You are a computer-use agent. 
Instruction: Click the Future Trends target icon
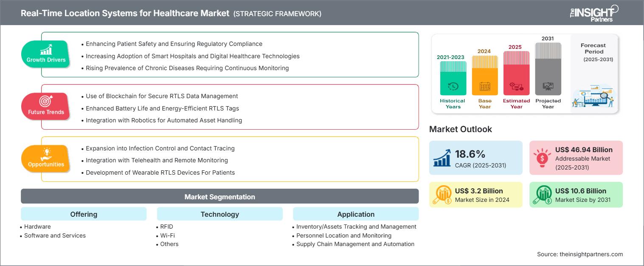[46, 101]
